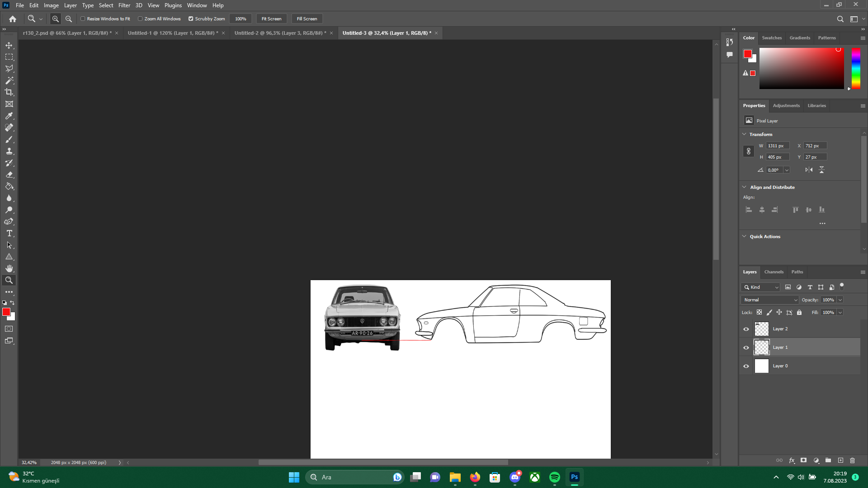
Task: Collapse the Align and Distribute section
Action: [745, 187]
